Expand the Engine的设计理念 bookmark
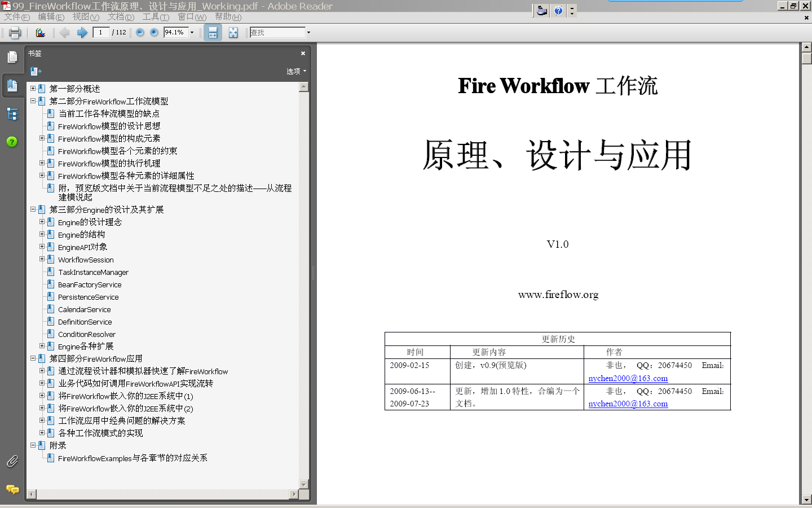 42,222
